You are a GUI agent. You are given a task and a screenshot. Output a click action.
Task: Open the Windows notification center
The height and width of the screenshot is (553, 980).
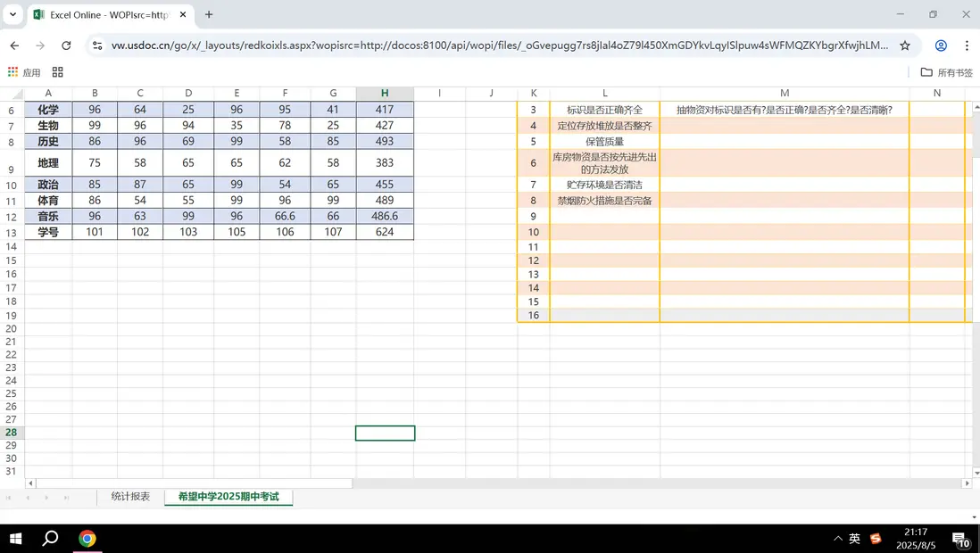click(x=960, y=539)
